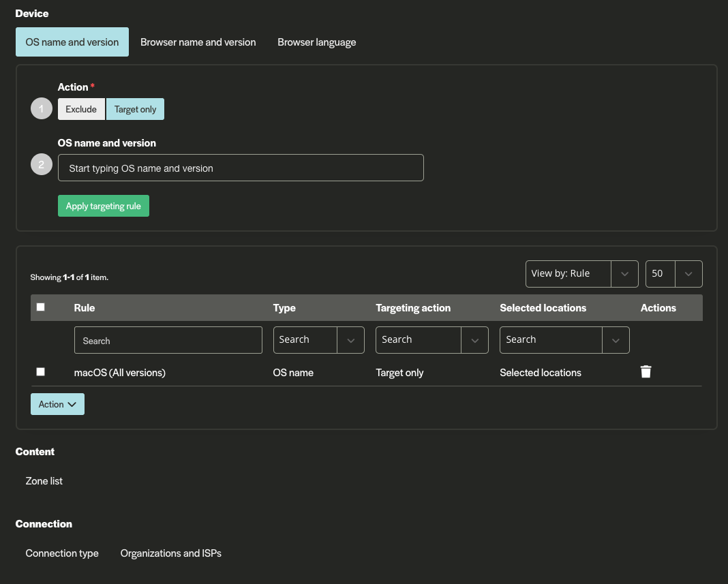
Task: Open the Selected locations filter dropdown
Action: pos(564,340)
